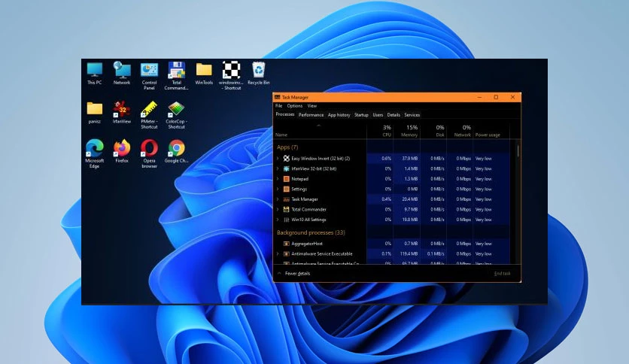
Task: Sort by Power usage column
Action: click(491, 131)
